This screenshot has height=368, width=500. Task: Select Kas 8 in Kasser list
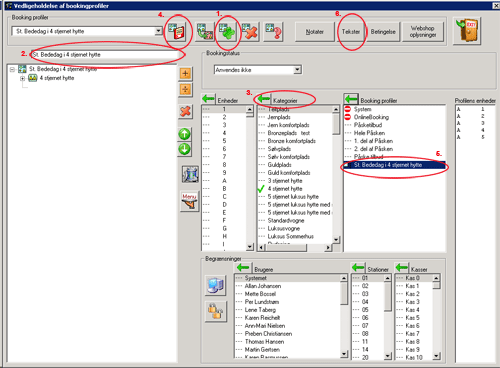pos(412,341)
